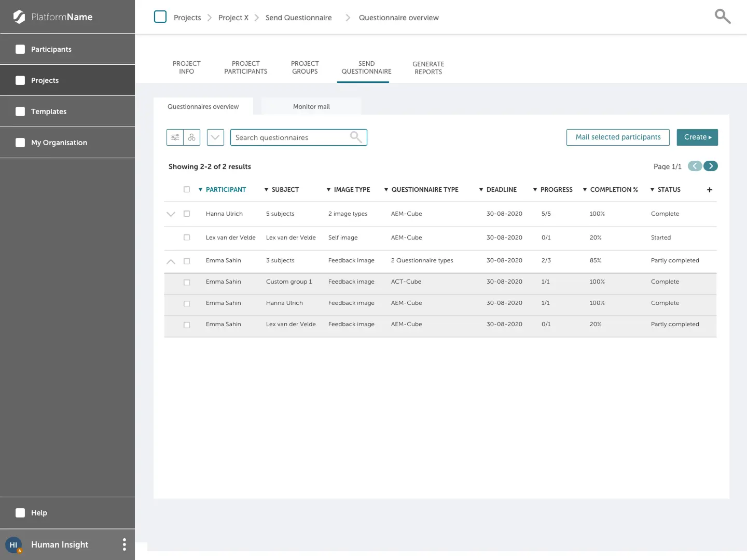Click the 'Self image' image type cell
The height and width of the screenshot is (560, 747).
343,237
